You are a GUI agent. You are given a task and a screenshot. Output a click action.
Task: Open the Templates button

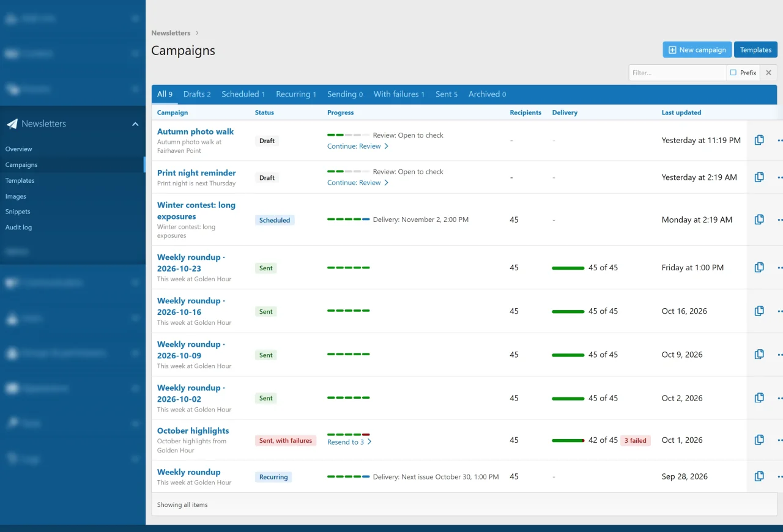(x=755, y=50)
